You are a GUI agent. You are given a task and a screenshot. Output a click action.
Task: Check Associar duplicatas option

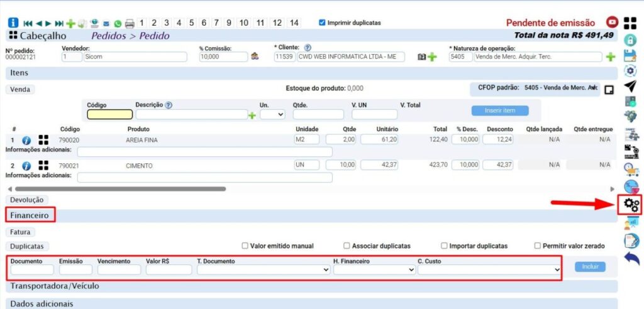point(347,246)
